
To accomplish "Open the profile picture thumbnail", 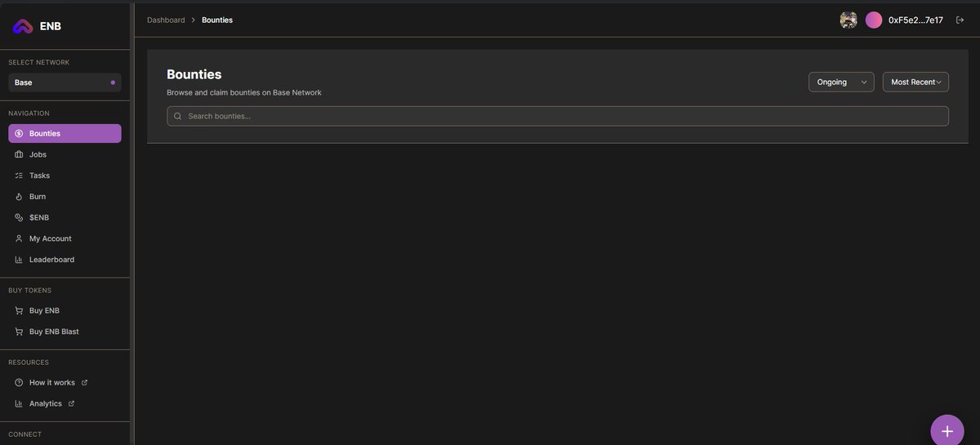I will (x=849, y=20).
